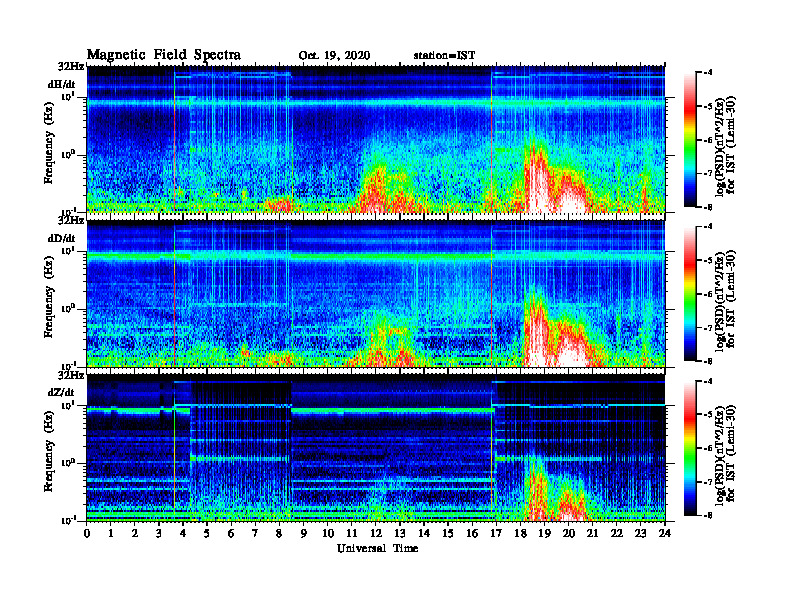Click the log(PSD) label on the middle color bar
This screenshot has height=612, width=792.
(x=725, y=299)
